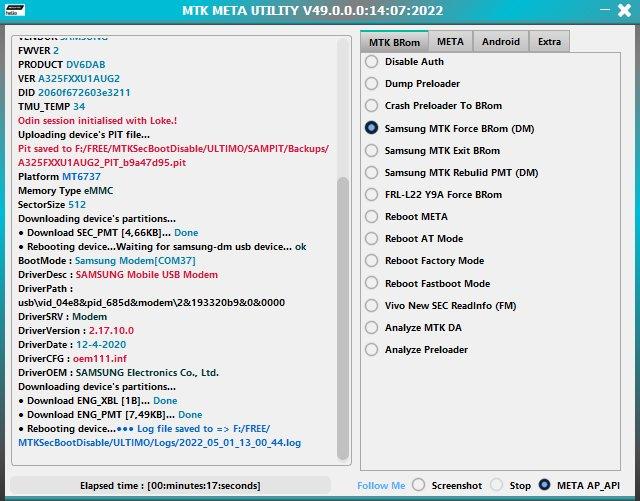This screenshot has width=640, height=501.
Task: Click the DriverDate 12-4-2020 value
Action: (101, 344)
